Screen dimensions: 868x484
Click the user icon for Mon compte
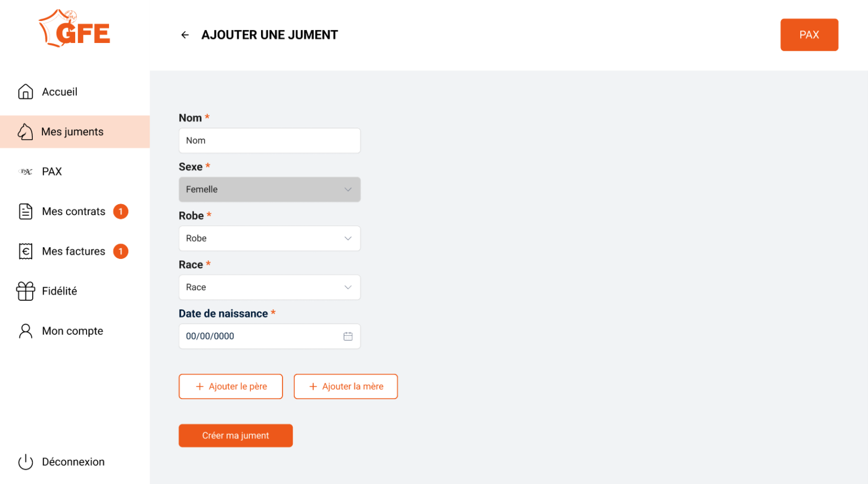coord(25,331)
